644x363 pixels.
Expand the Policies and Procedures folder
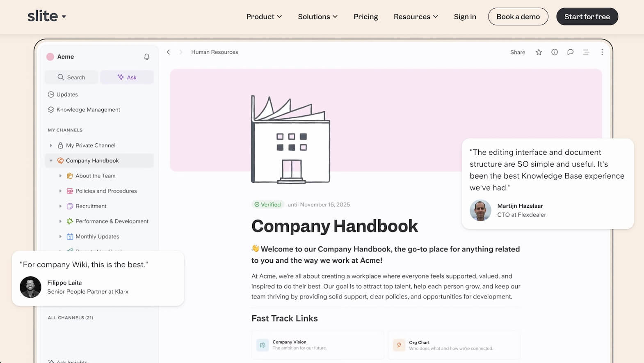pyautogui.click(x=60, y=191)
